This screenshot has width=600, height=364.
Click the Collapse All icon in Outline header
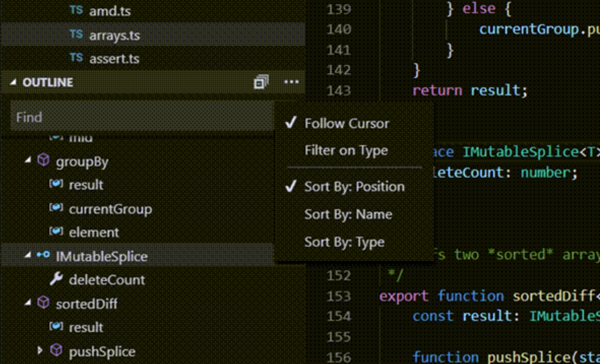261,82
